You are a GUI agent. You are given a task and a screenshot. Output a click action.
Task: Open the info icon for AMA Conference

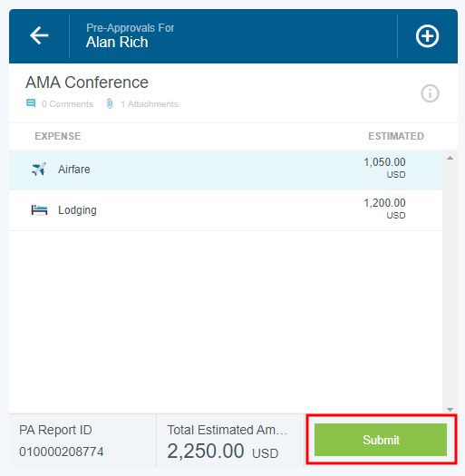[430, 93]
